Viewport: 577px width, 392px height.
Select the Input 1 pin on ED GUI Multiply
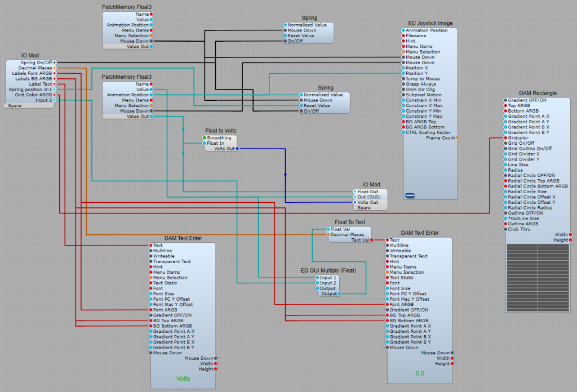(317, 278)
